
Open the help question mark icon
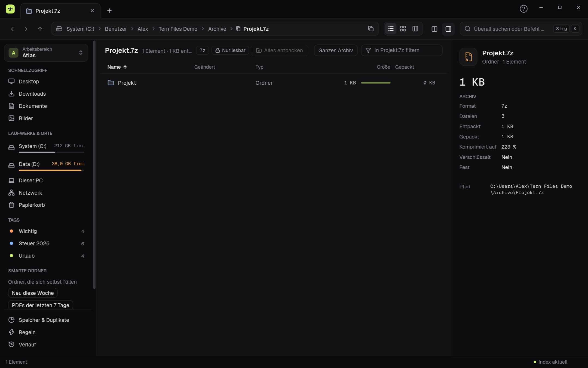[x=523, y=9]
